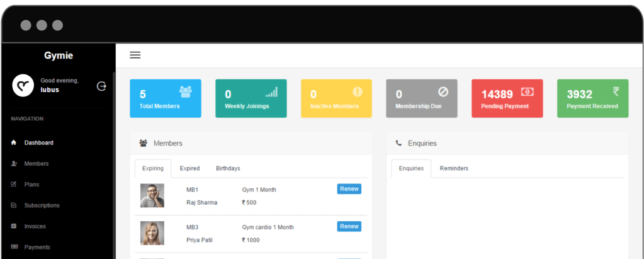Select the Enquiries tab

[411, 168]
